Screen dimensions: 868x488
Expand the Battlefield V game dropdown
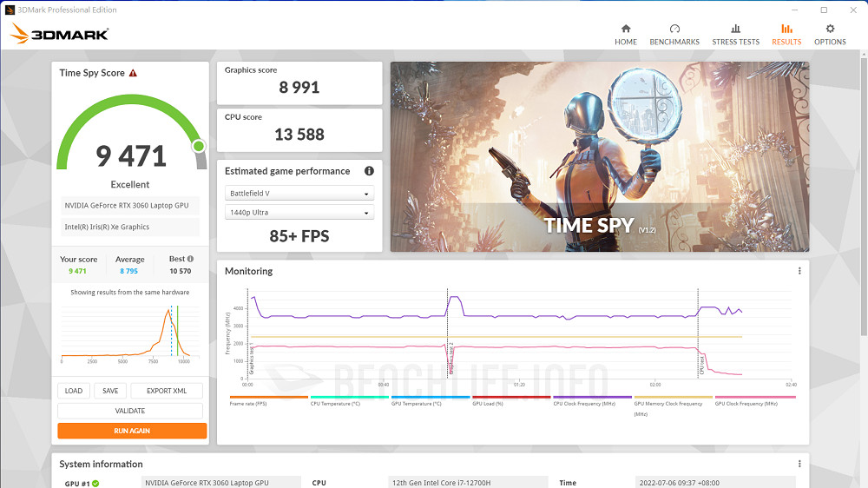click(299, 194)
